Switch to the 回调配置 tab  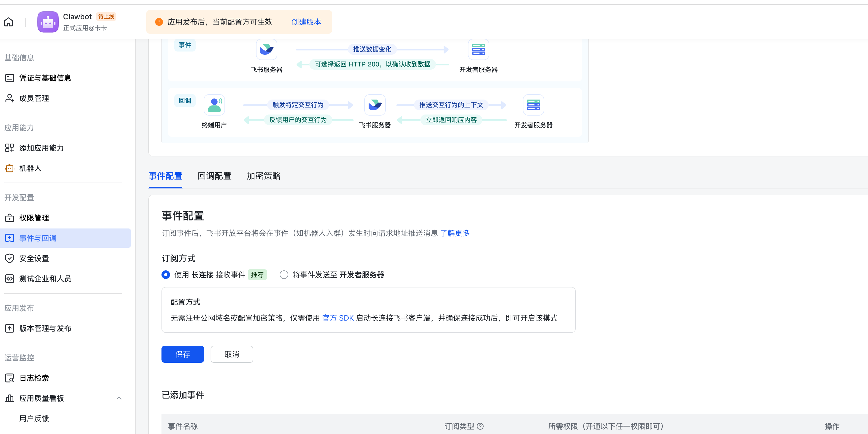pyautogui.click(x=214, y=176)
